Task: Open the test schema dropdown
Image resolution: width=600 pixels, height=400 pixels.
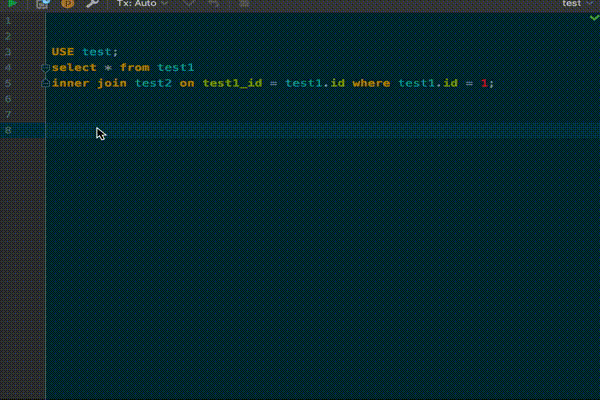Action: [578, 3]
